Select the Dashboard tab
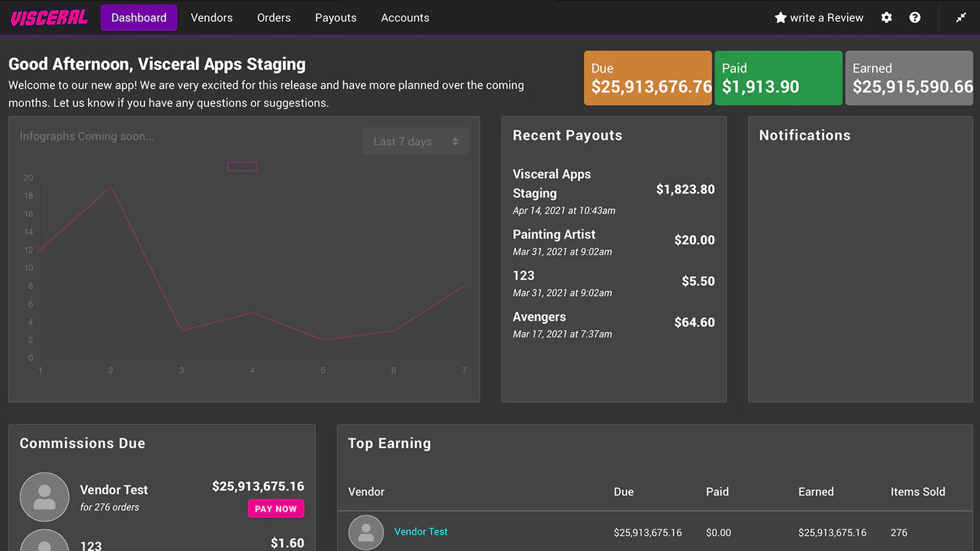 click(x=138, y=18)
